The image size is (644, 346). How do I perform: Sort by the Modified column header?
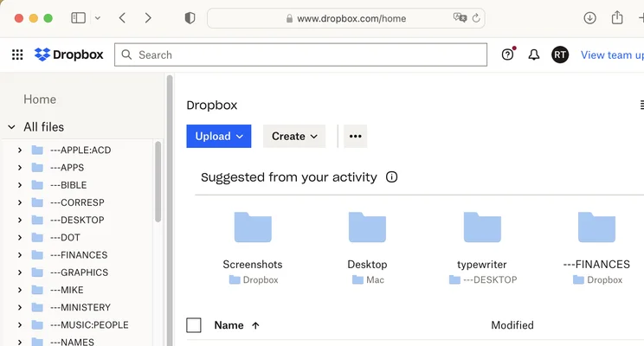pos(512,325)
